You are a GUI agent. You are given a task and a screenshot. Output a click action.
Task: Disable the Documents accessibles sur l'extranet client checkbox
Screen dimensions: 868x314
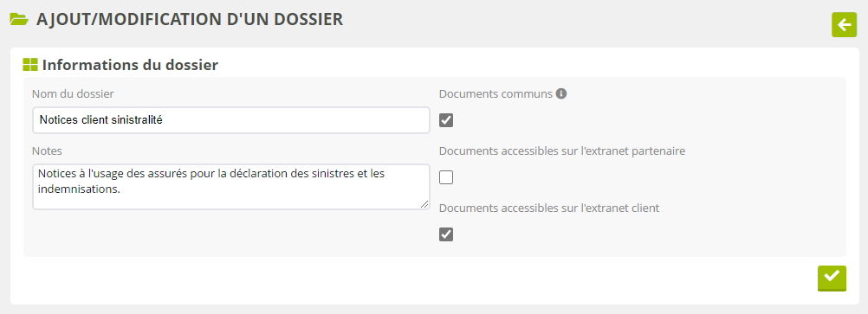pyautogui.click(x=446, y=234)
